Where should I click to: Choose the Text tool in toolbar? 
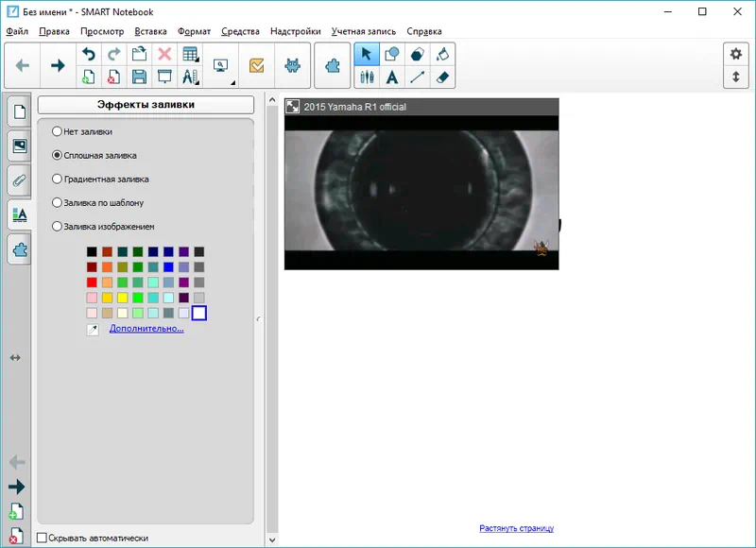tap(391, 77)
